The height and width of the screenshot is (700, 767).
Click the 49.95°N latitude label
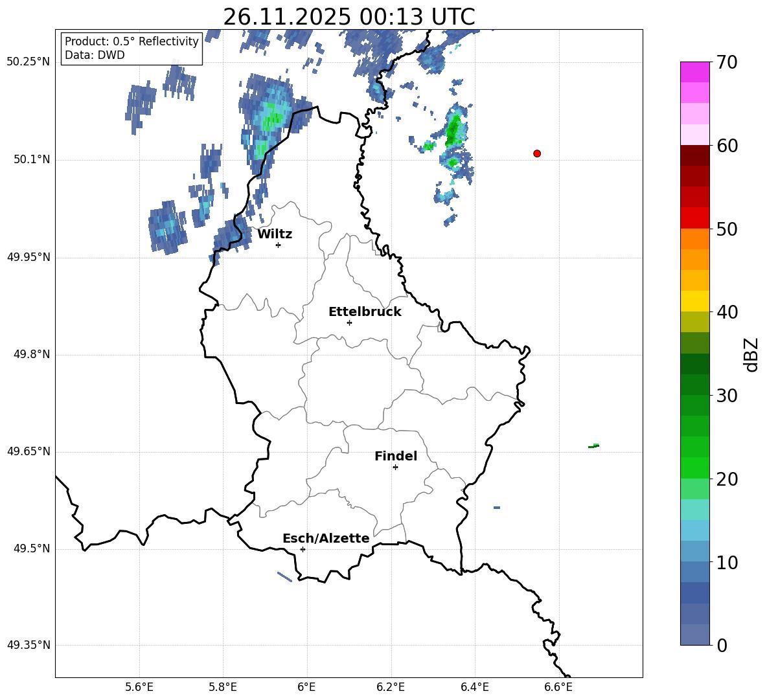[29, 257]
